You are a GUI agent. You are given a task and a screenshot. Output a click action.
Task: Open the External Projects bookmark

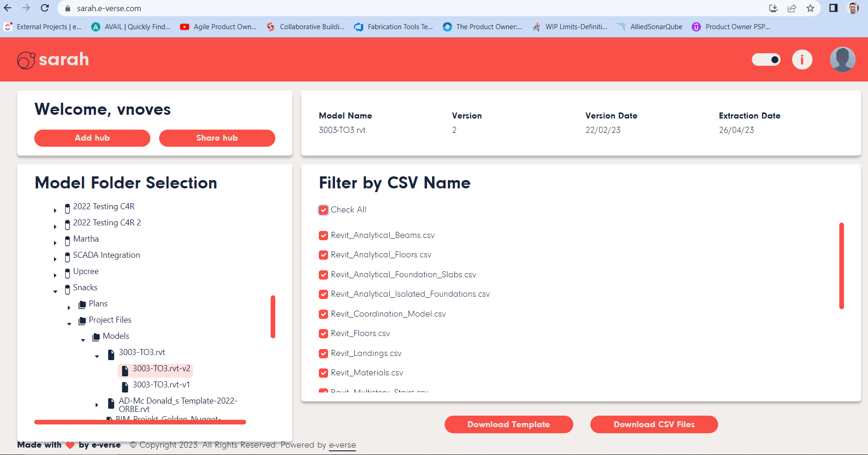[x=43, y=27]
